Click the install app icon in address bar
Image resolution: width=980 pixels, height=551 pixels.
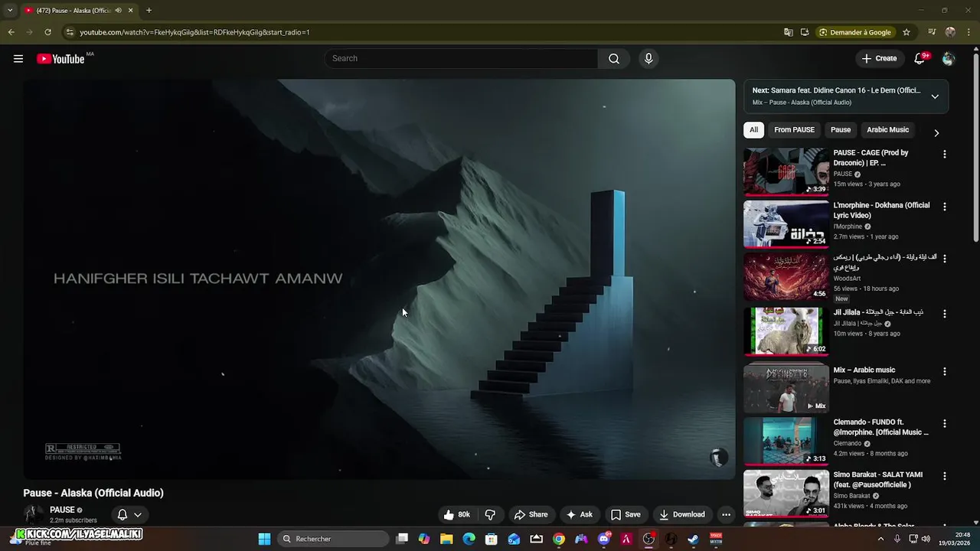pyautogui.click(x=805, y=32)
